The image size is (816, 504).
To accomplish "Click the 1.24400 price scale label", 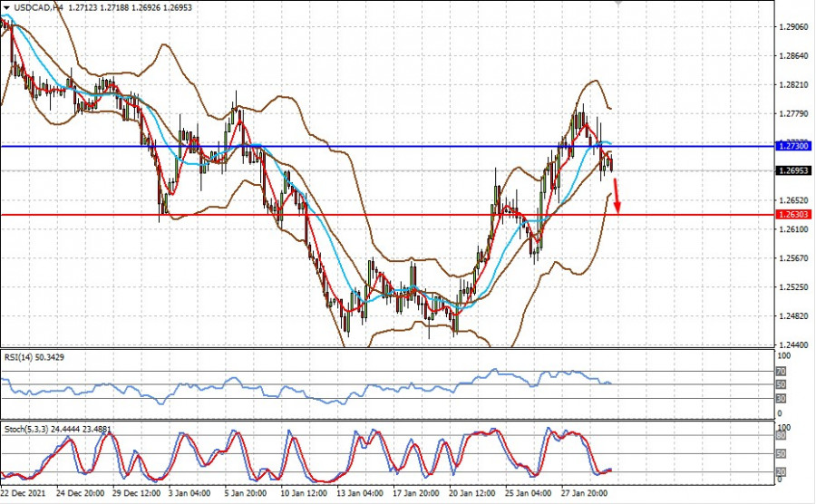I will [793, 344].
